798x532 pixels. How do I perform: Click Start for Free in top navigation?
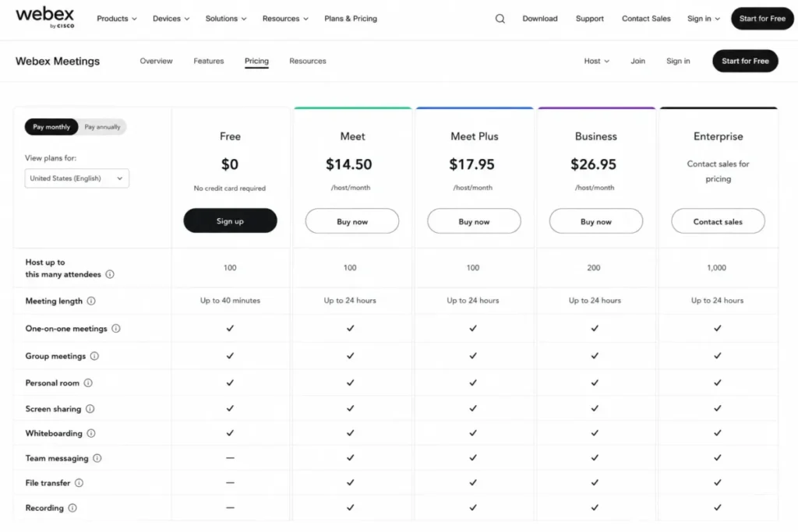(762, 19)
